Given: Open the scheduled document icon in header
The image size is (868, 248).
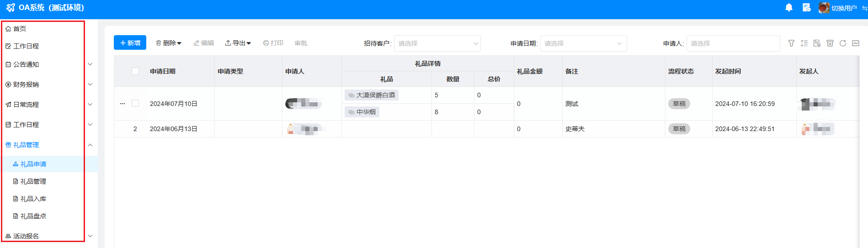Looking at the screenshot, I should (x=806, y=8).
